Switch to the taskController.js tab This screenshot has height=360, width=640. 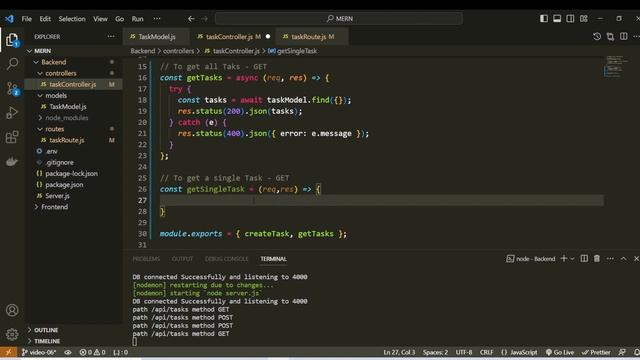233,37
